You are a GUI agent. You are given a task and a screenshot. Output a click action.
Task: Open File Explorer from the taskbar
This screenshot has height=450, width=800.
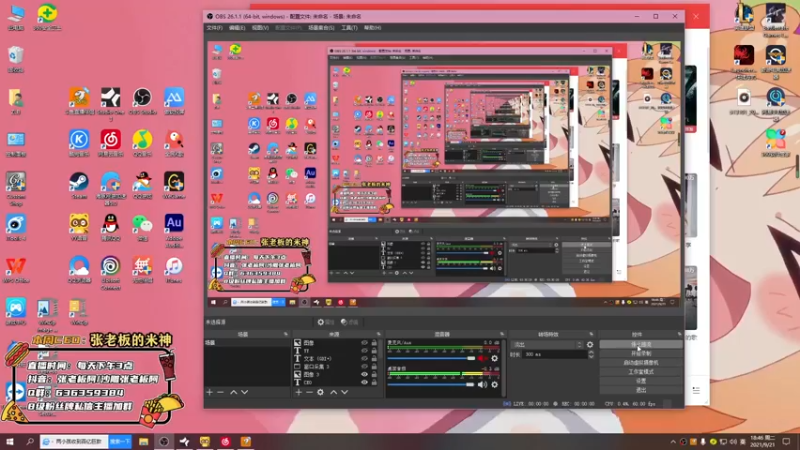click(x=143, y=442)
